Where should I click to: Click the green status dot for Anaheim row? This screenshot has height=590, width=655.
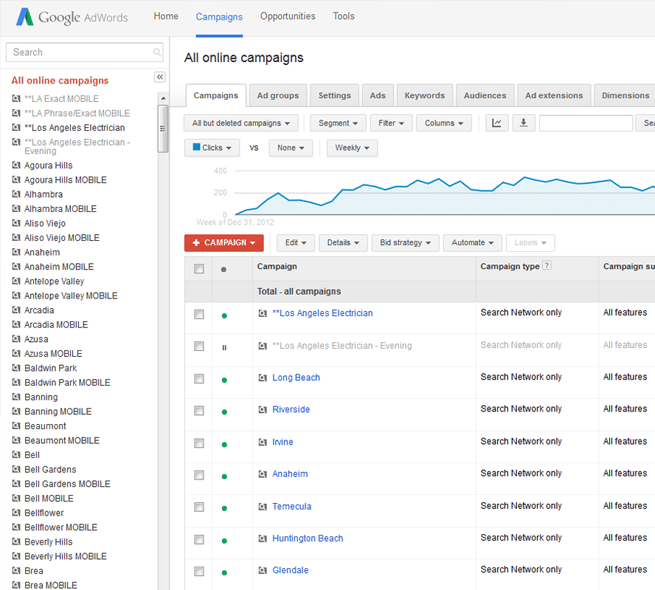(224, 477)
